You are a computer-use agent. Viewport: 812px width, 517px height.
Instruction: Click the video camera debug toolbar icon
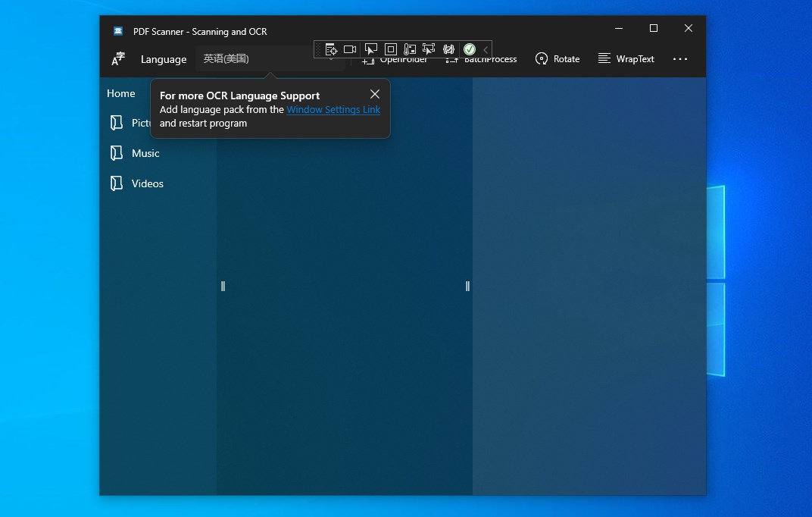(350, 49)
